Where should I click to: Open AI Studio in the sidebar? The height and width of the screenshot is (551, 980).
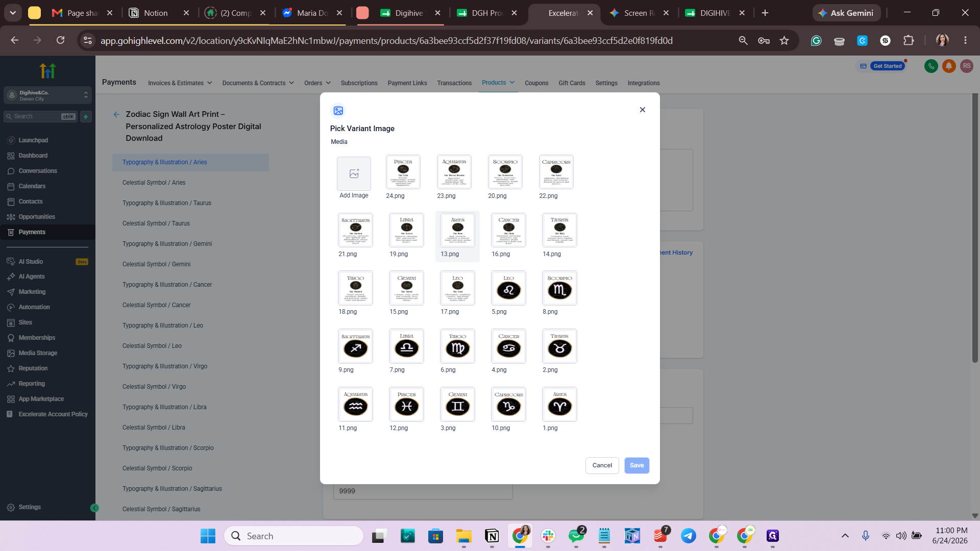pos(31,262)
